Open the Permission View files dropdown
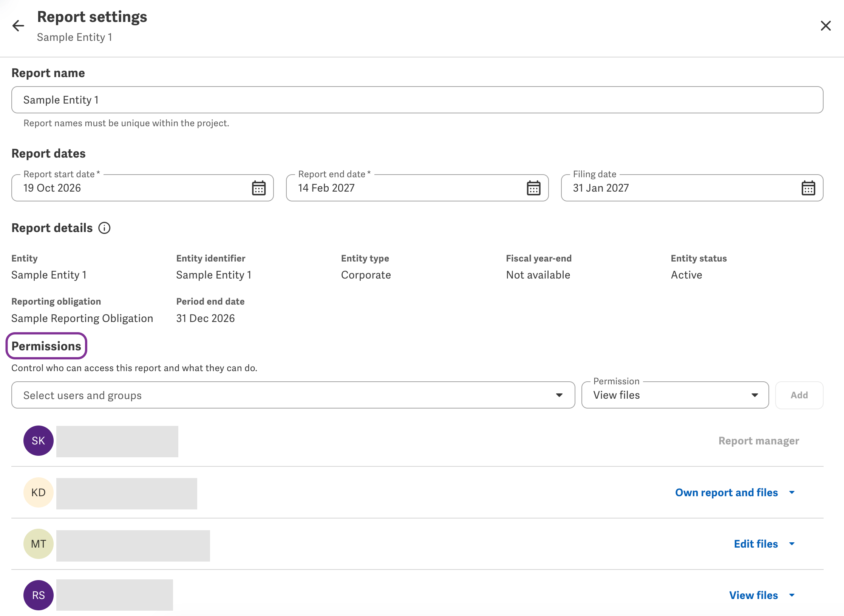Screen dimensions: 844x616 pyautogui.click(x=675, y=395)
